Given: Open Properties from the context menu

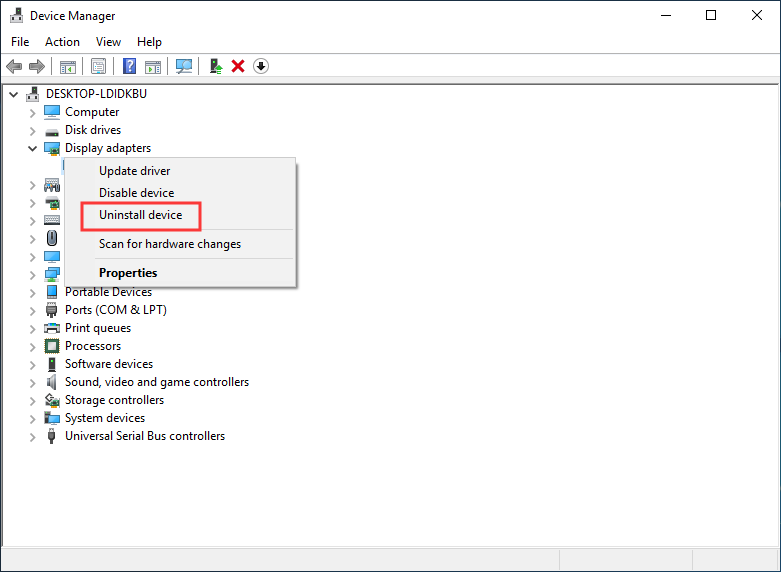Looking at the screenshot, I should tap(180, 273).
